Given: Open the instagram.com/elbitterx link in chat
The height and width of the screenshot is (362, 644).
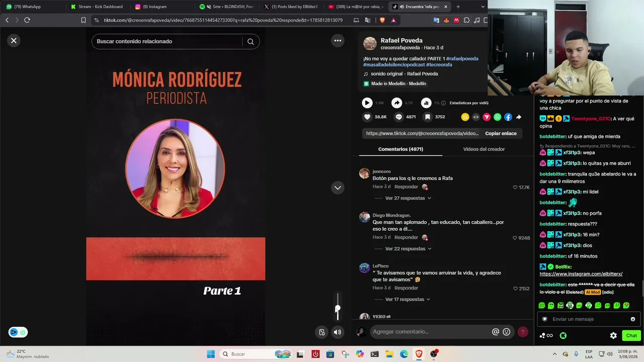Looking at the screenshot, I should (581, 274).
